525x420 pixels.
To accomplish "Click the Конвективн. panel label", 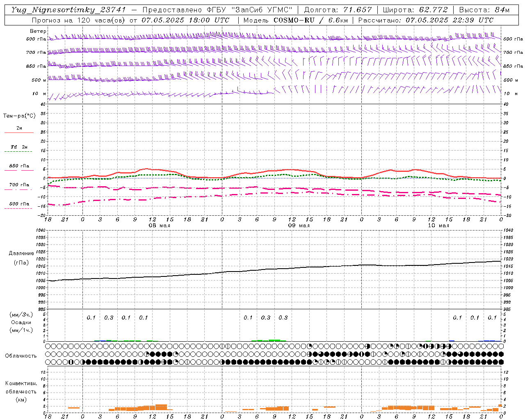I will tap(21, 383).
